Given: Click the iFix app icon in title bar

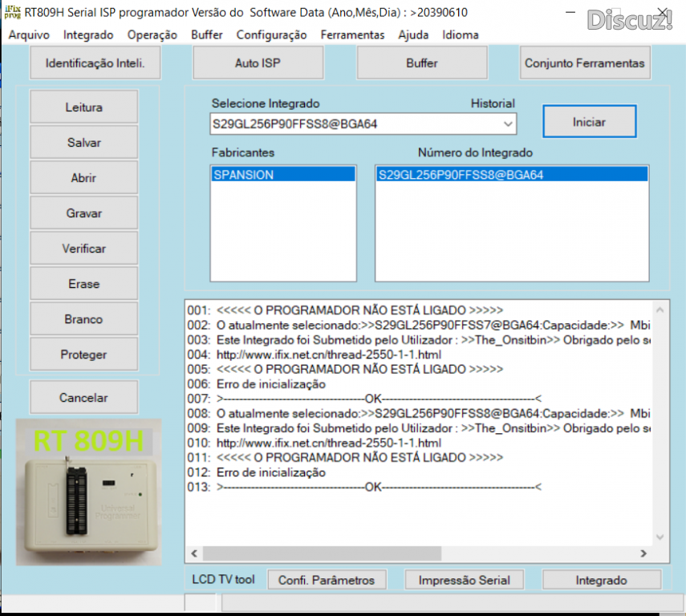Looking at the screenshot, I should click(x=12, y=12).
